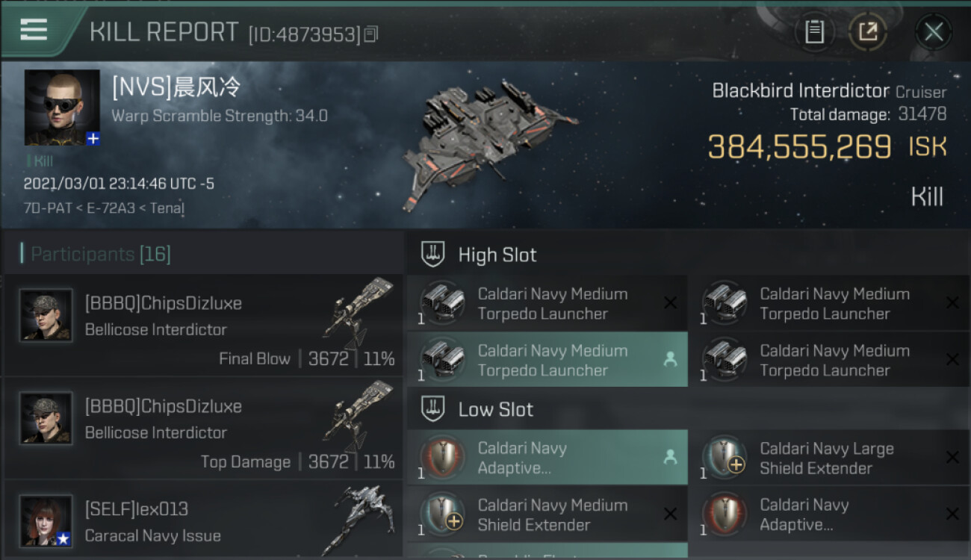Select ChipsDizluxe Final Blow entry
This screenshot has width=971, height=560.
point(203,326)
